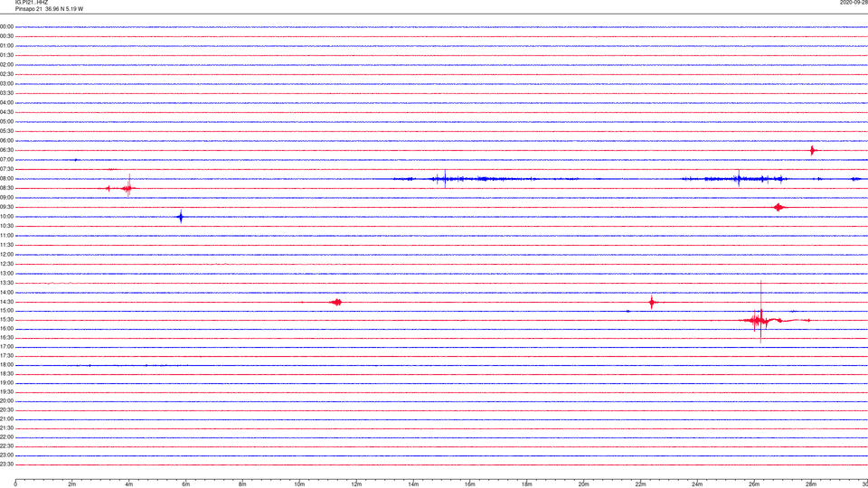Click the 10m tick label on time axis
868x488 pixels.
[x=299, y=484]
